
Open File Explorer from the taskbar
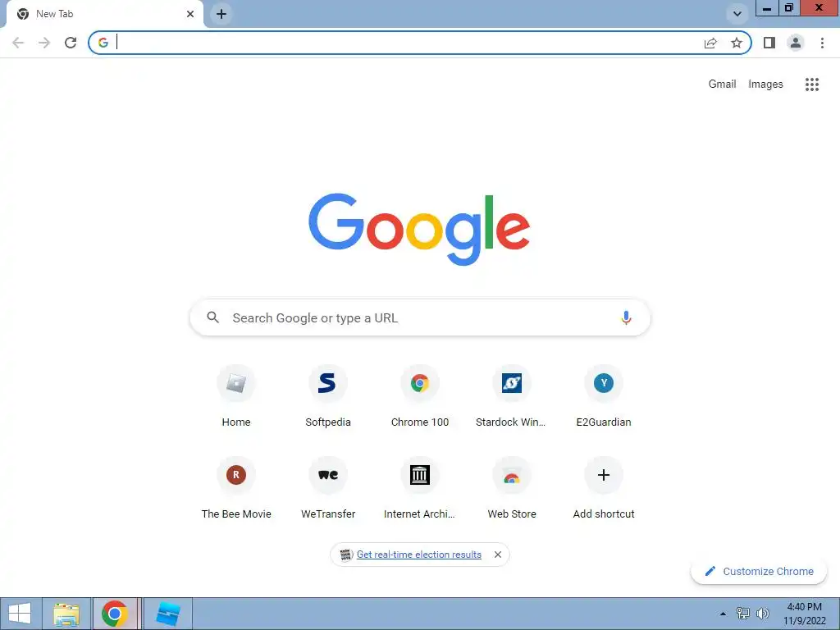(x=66, y=614)
